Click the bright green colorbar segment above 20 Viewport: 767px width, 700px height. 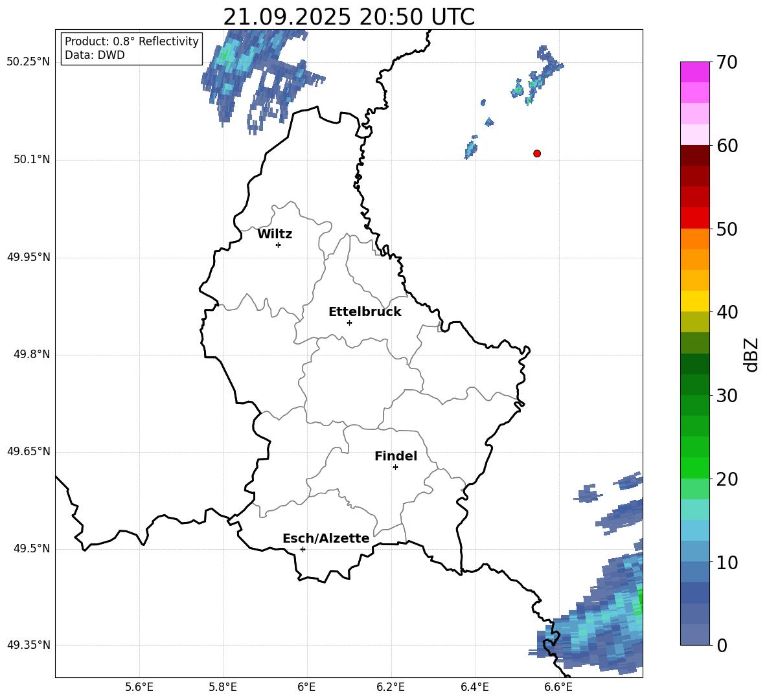click(694, 468)
